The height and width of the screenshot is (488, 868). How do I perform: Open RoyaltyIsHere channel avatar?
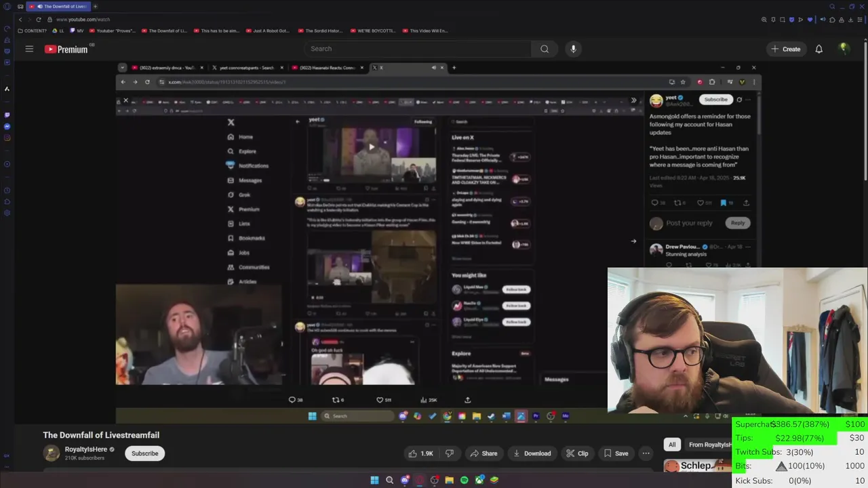(x=52, y=453)
